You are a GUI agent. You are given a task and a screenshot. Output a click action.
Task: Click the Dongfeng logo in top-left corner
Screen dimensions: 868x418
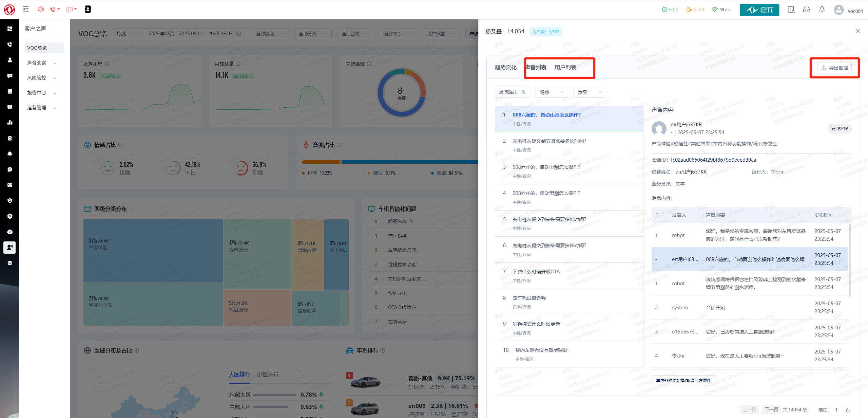tap(9, 10)
